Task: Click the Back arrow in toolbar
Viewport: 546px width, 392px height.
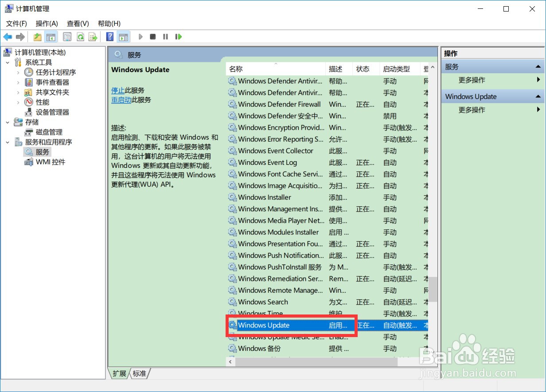Action: 8,37
